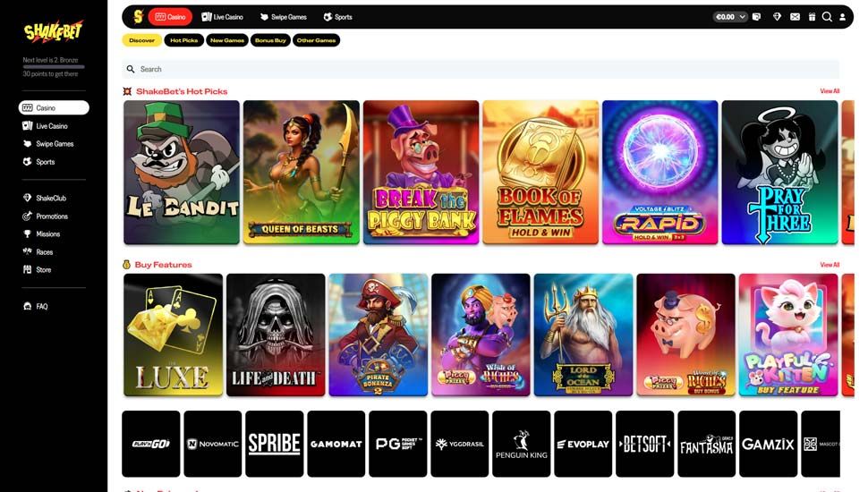Click the yellow S logo in top bar
This screenshot has width=868, height=492.
138,17
